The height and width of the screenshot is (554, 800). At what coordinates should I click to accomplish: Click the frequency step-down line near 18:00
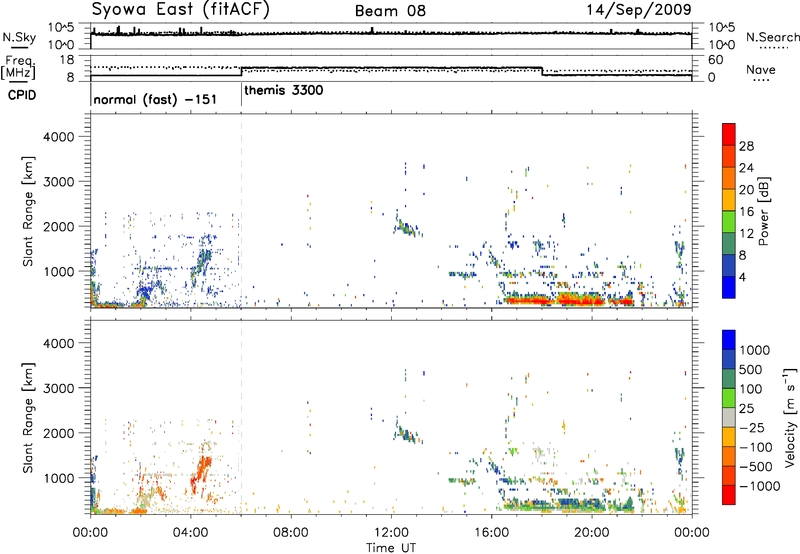[x=542, y=71]
